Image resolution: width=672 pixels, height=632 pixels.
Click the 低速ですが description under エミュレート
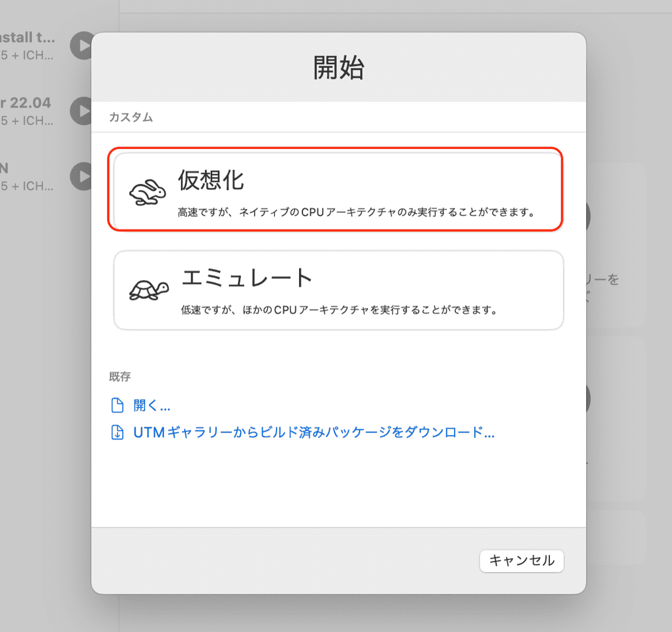(339, 310)
